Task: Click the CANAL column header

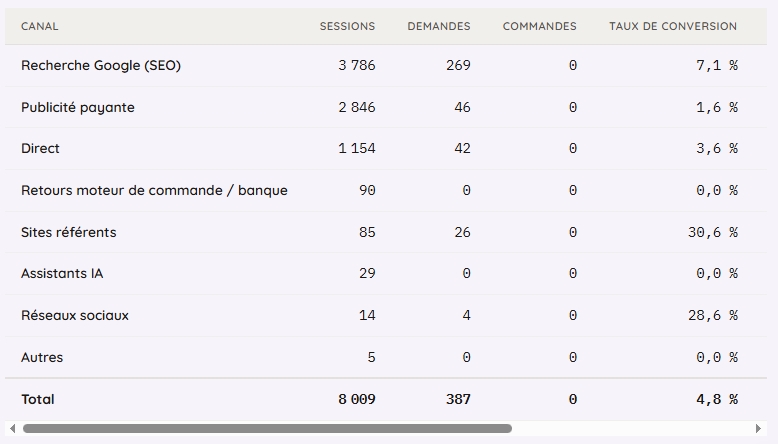Action: click(40, 26)
